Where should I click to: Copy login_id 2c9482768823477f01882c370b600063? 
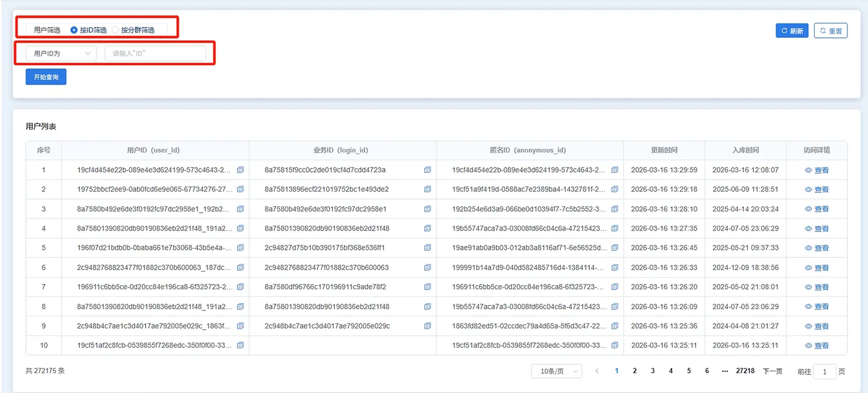427,268
